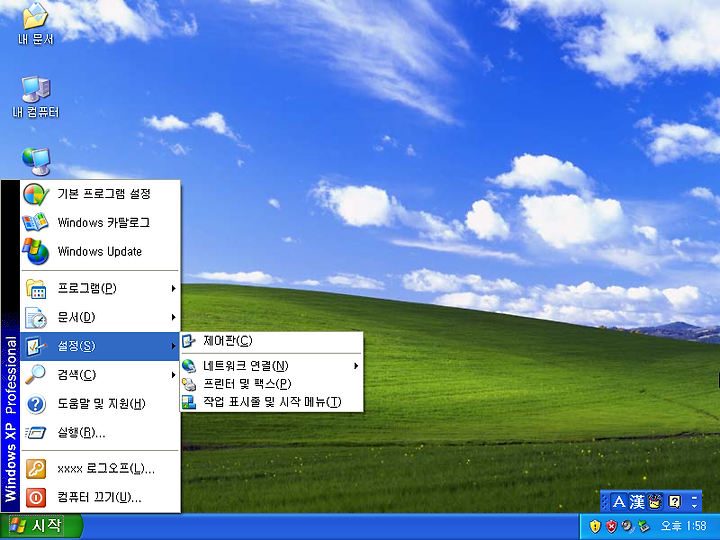Viewport: 720px width, 540px height.
Task: Click the red 컴퓨터 끄기 power icon
Action: tap(35, 497)
